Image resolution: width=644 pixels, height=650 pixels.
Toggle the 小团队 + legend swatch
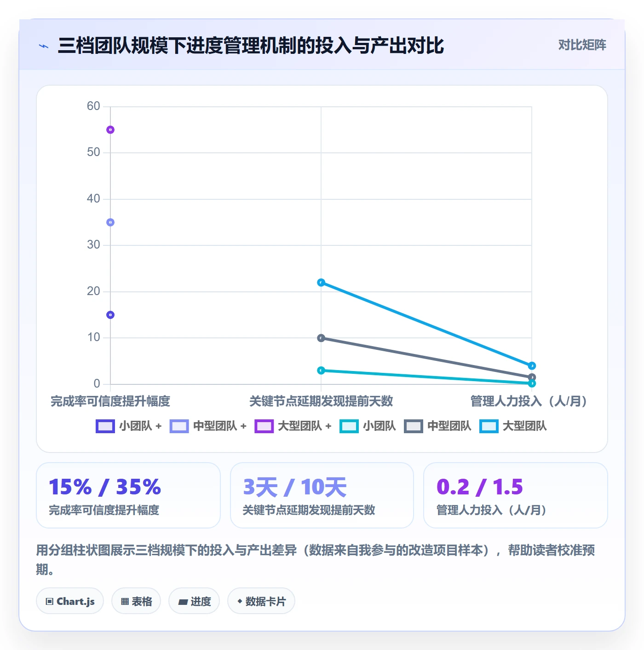[x=105, y=426]
